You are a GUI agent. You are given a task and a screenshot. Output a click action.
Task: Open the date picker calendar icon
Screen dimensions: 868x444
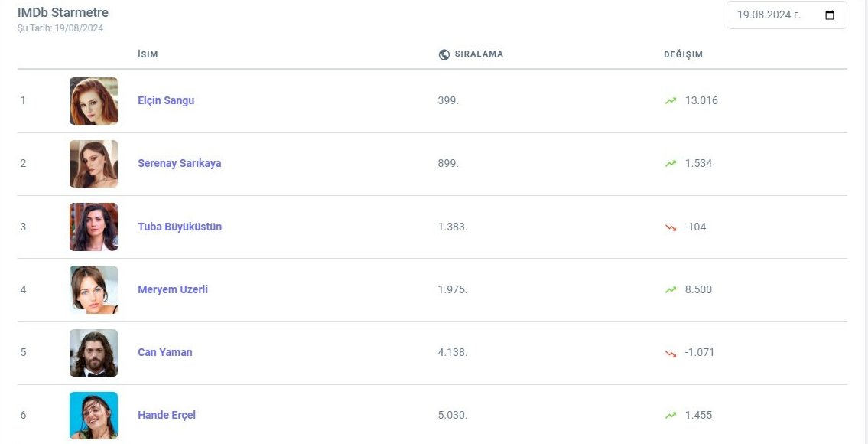(830, 15)
